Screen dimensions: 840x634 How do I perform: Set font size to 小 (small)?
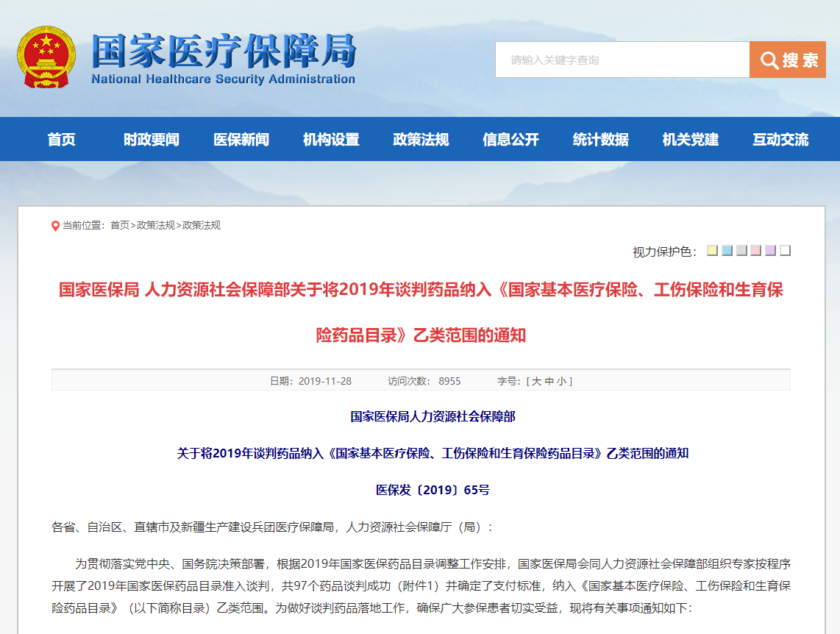(x=561, y=381)
